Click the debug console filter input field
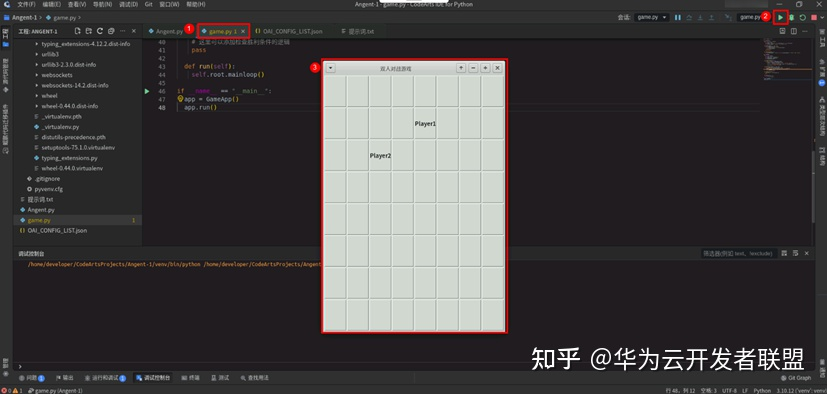 click(738, 254)
